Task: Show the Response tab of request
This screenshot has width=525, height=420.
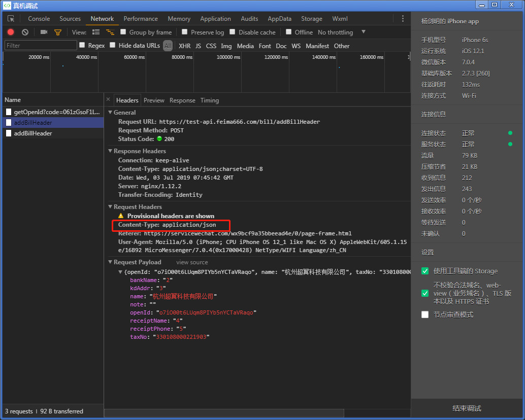Action: pyautogui.click(x=182, y=100)
